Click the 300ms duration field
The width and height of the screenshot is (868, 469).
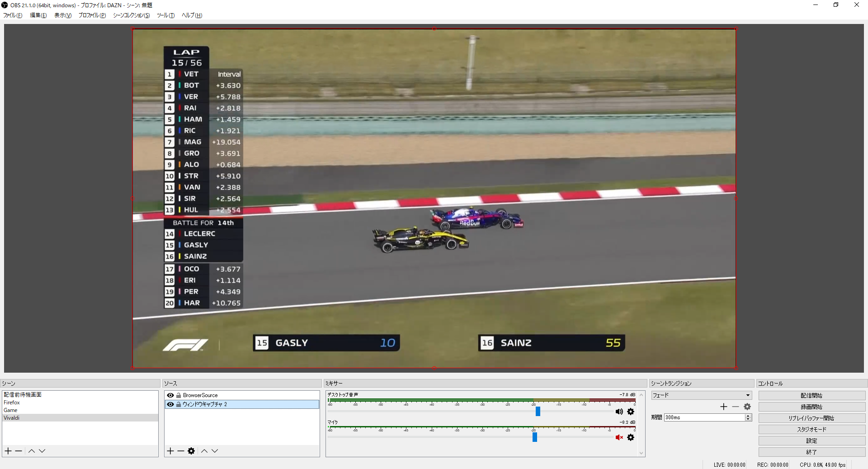pyautogui.click(x=704, y=417)
